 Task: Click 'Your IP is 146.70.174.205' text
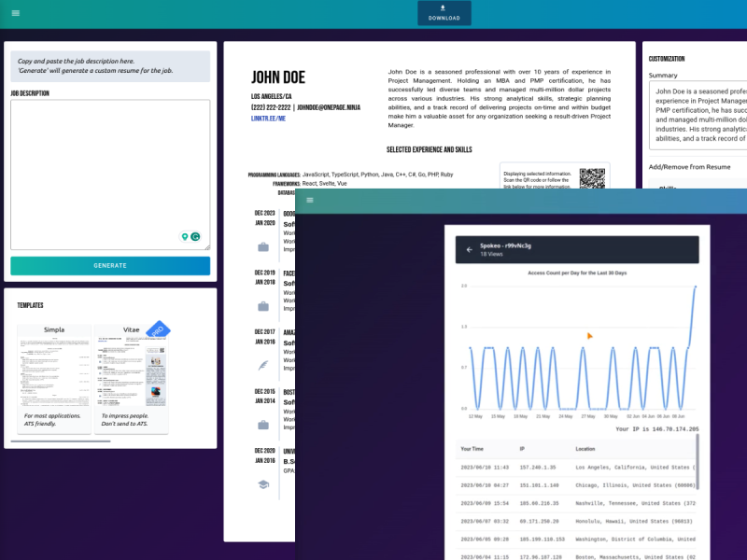(657, 429)
